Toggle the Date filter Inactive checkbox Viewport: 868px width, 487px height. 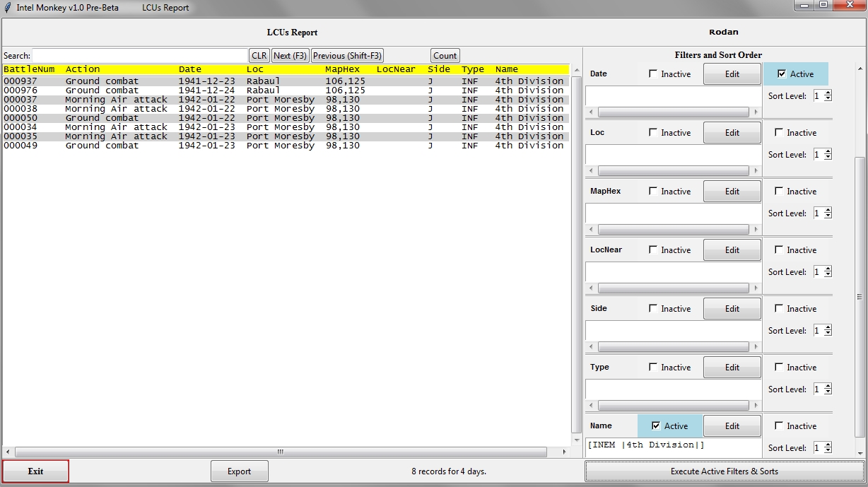[x=652, y=74]
